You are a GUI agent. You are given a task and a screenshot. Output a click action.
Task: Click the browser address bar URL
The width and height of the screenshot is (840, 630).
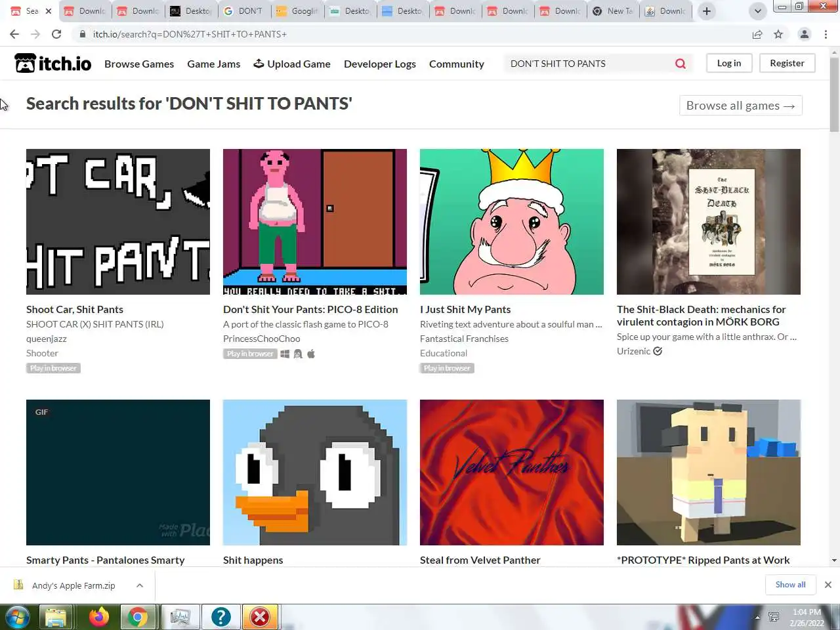pyautogui.click(x=190, y=34)
